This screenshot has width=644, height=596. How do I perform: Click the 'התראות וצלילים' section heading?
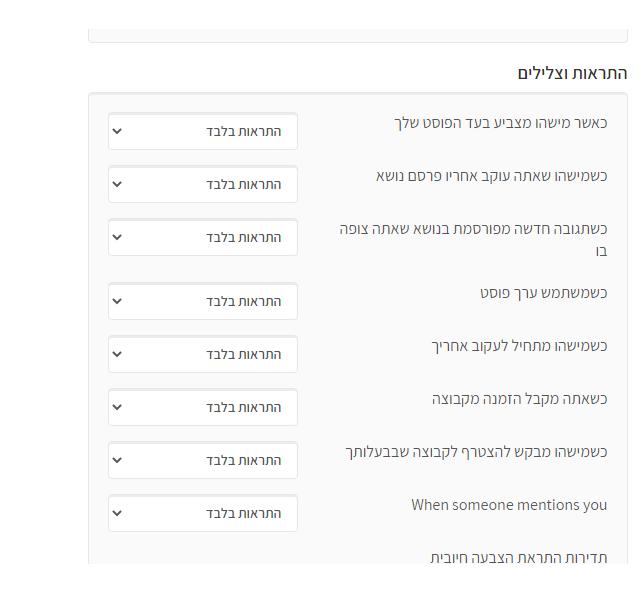click(572, 73)
